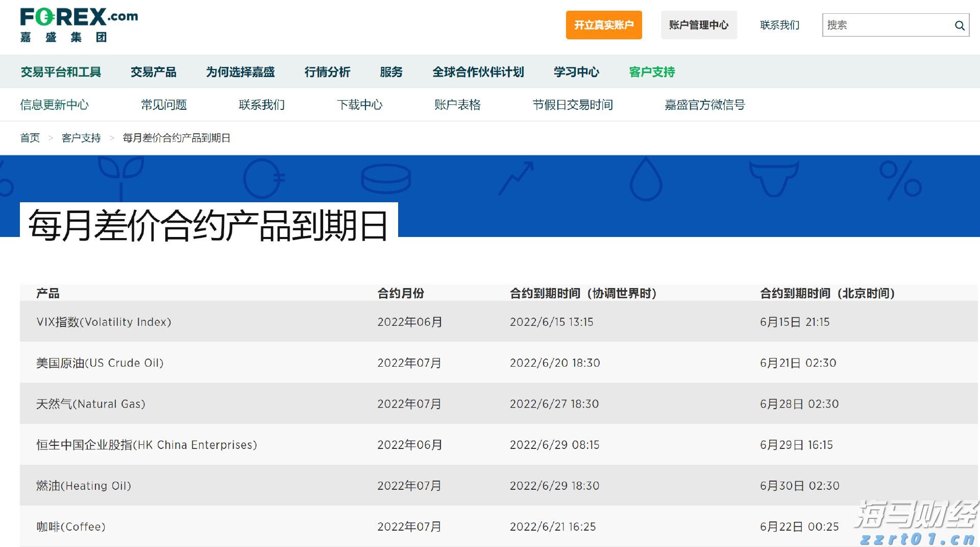
Task: Click 联系我们 in the top header
Action: click(x=779, y=25)
